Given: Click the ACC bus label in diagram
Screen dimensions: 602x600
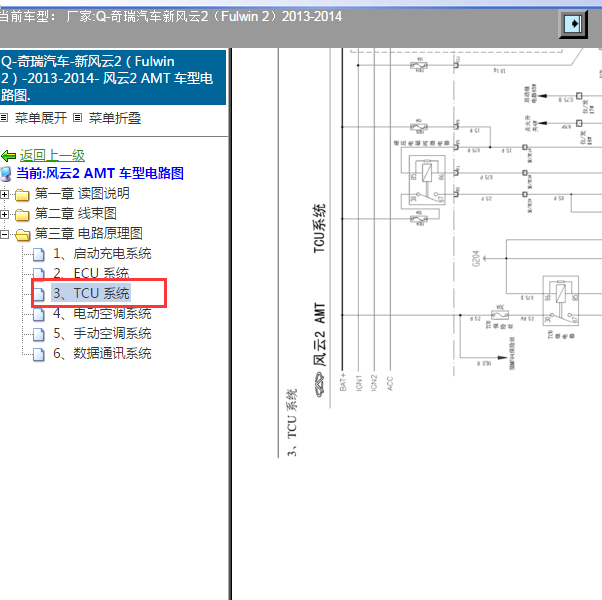Looking at the screenshot, I should (390, 383).
